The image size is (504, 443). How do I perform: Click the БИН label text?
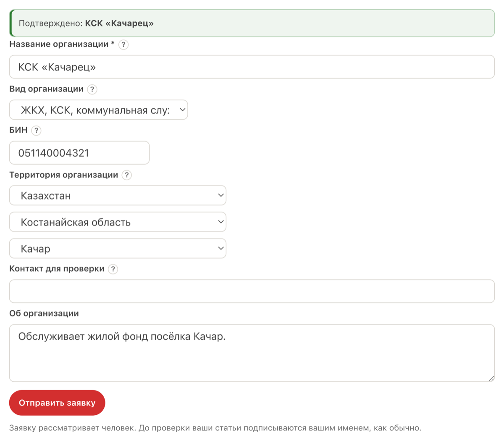tap(18, 130)
